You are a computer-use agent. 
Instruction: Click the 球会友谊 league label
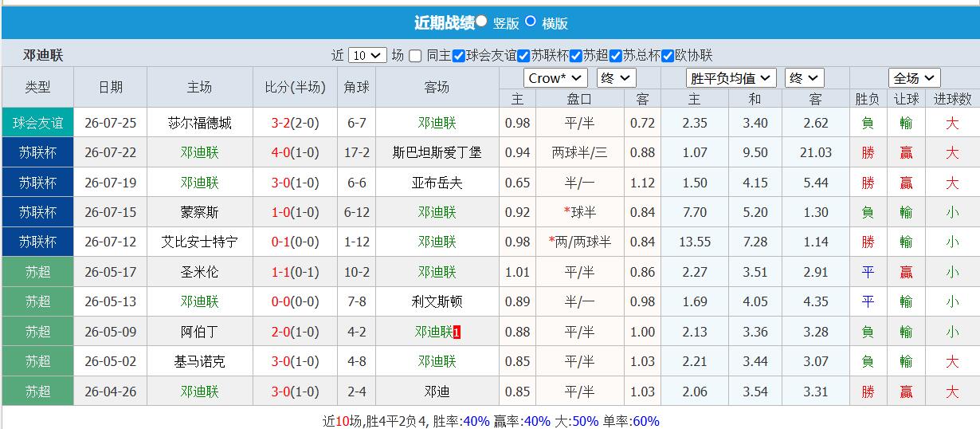[x=37, y=123]
